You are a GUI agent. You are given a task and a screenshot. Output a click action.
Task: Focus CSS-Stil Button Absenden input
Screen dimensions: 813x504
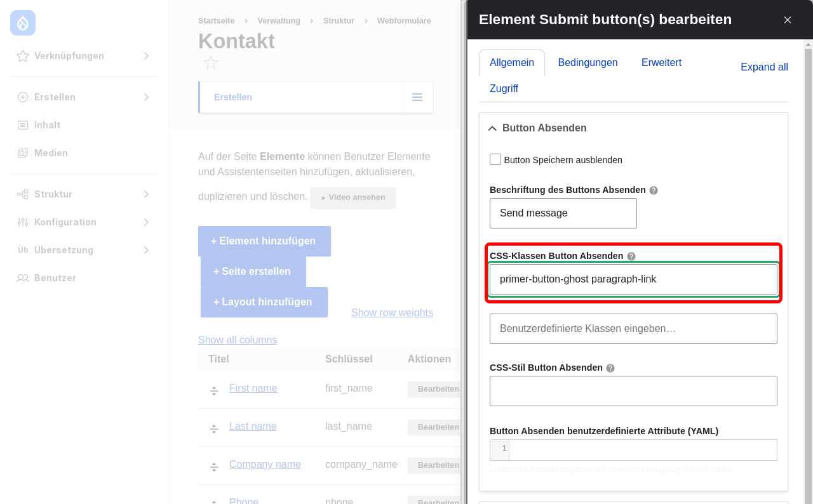pos(633,391)
